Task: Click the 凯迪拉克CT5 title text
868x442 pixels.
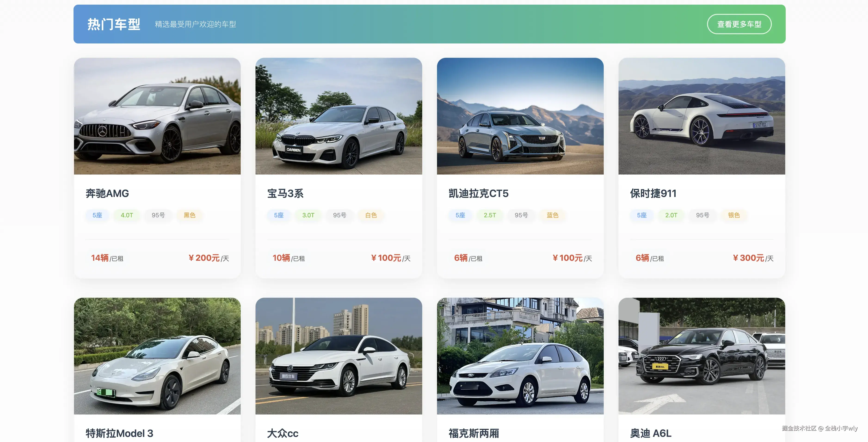Action: tap(478, 193)
